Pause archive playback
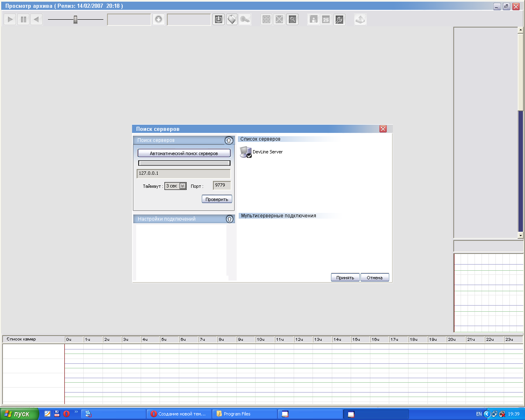The height and width of the screenshot is (420, 525). (23, 19)
